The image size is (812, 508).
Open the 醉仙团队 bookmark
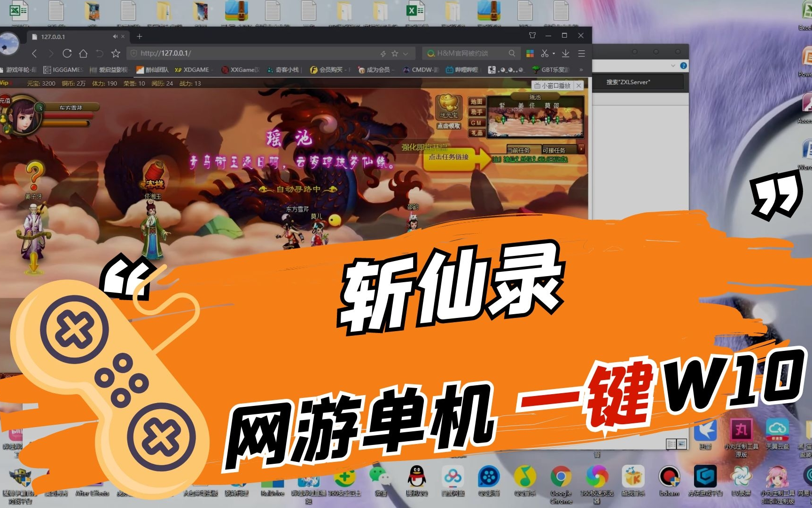tap(152, 70)
